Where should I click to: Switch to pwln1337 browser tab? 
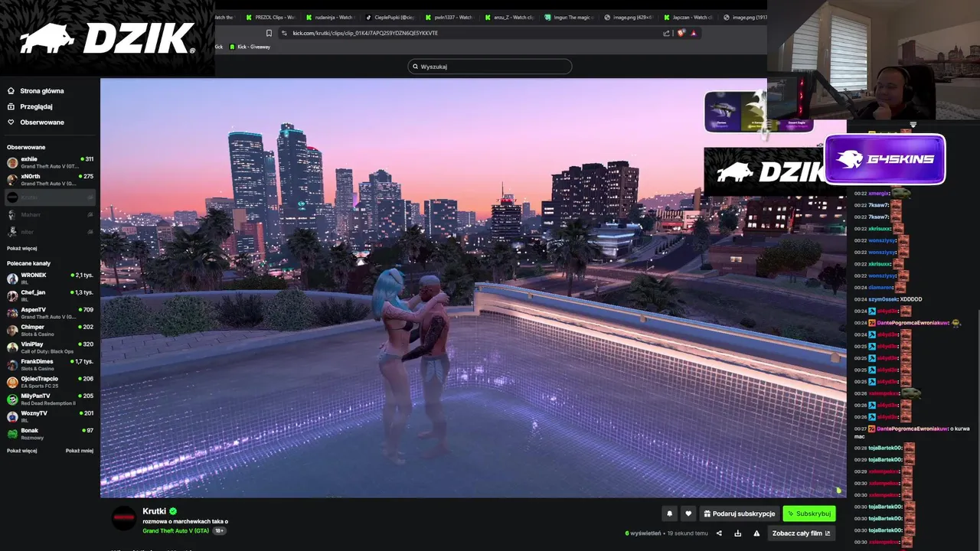tap(449, 17)
